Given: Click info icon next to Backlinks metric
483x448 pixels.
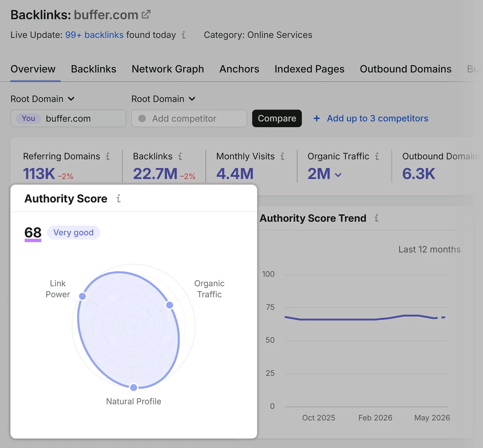Looking at the screenshot, I should click(x=180, y=156).
